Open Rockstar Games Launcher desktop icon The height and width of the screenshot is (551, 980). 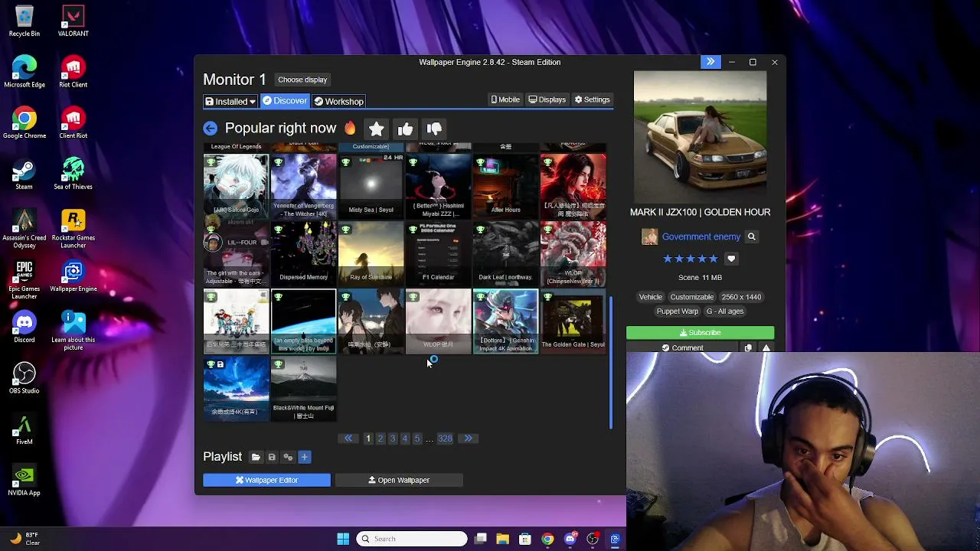73,230
